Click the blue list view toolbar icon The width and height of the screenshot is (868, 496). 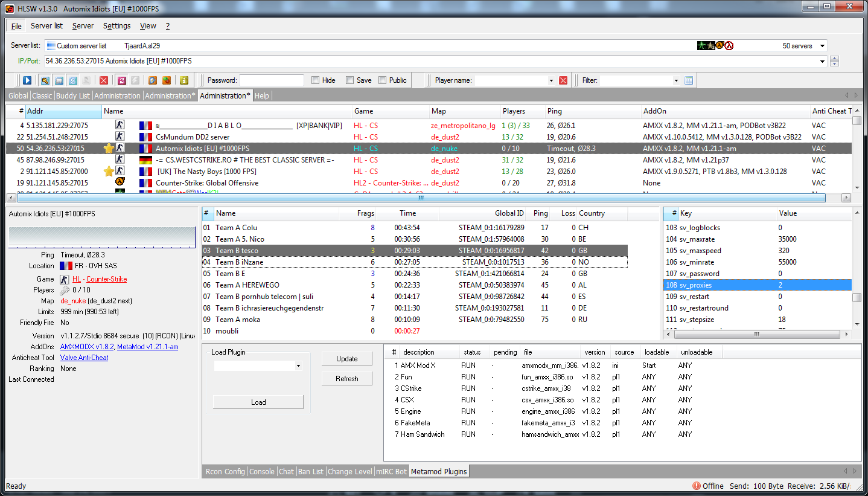59,80
